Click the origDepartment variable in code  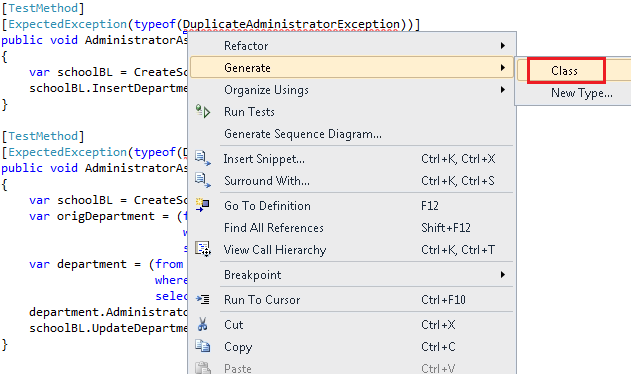pos(105,216)
